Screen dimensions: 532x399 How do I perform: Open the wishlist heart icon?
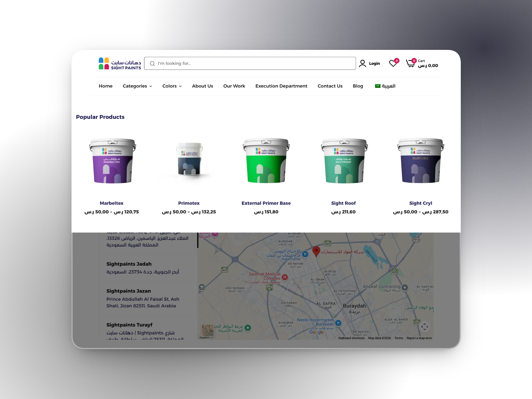coord(393,63)
